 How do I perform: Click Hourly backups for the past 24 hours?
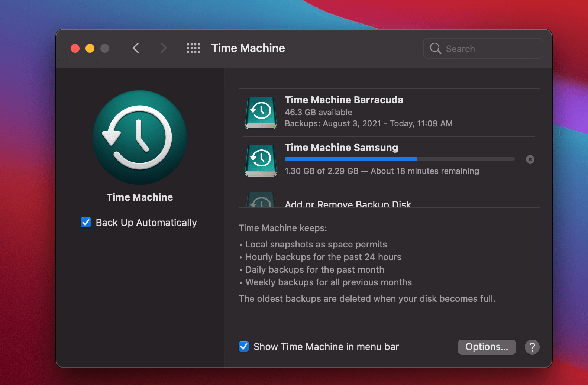coord(323,257)
